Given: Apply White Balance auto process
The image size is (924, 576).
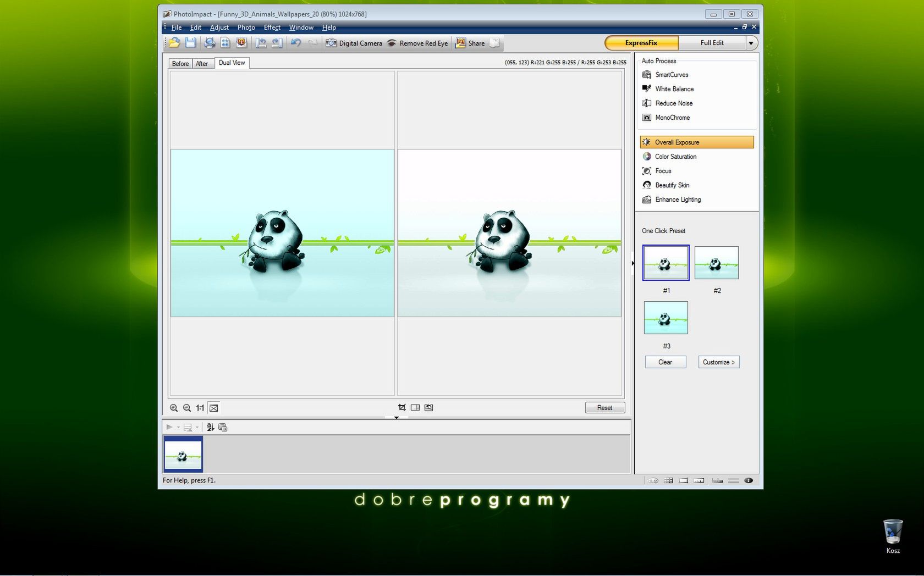Looking at the screenshot, I should pyautogui.click(x=668, y=89).
